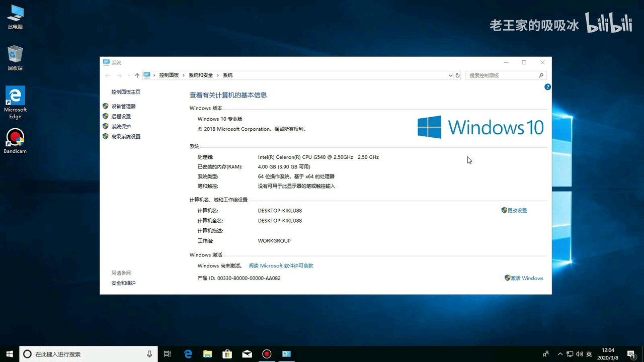The image size is (644, 362).
Task: Click the WORKGROUP value text
Action: 274,241
